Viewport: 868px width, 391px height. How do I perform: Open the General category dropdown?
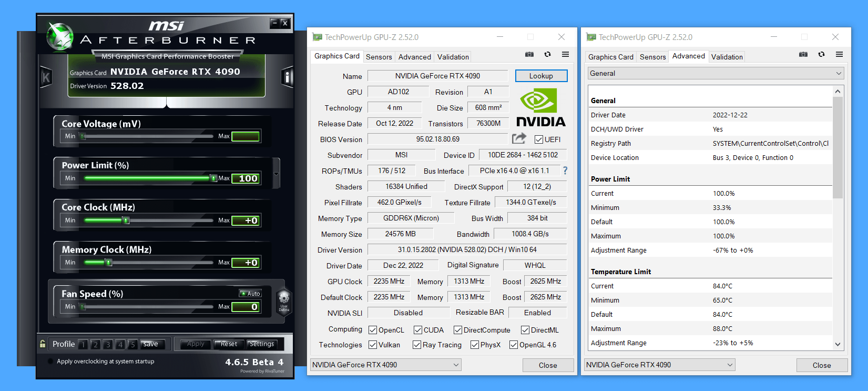(x=716, y=73)
